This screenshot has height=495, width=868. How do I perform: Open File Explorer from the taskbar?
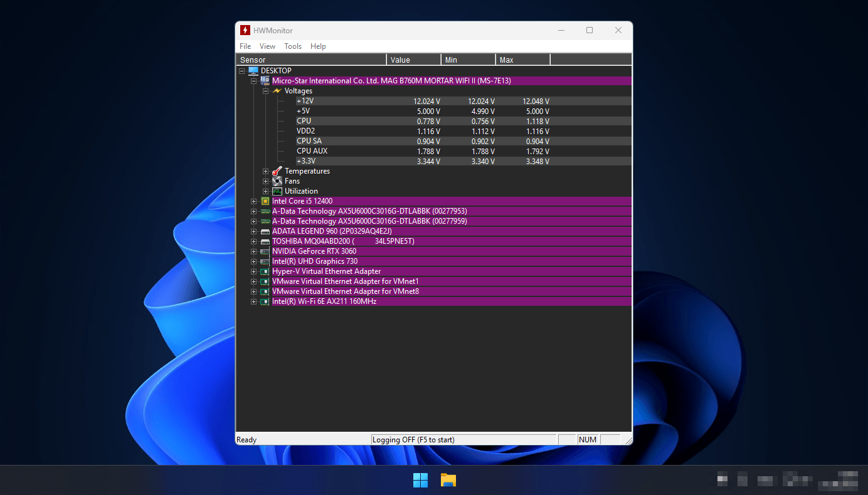448,481
